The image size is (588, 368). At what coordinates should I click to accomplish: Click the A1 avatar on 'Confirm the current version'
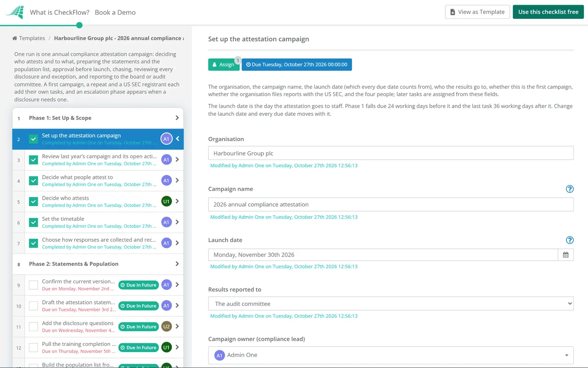coord(166,285)
